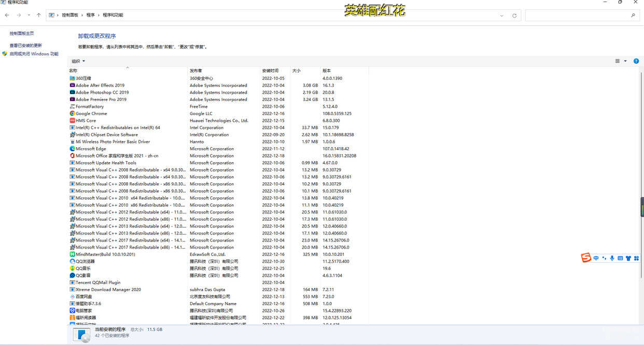This screenshot has height=345, width=644.
Task: Select Intel(R) Chipset Device Software row
Action: coord(218,135)
